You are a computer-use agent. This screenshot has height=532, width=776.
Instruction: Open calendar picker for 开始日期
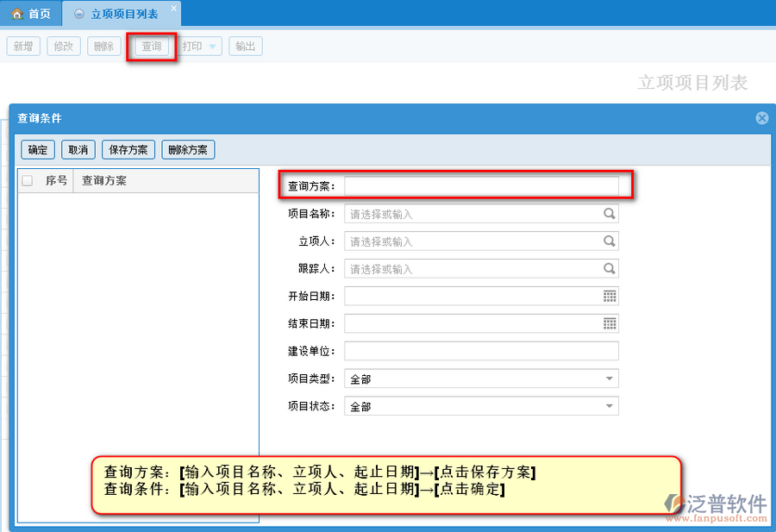(x=610, y=297)
